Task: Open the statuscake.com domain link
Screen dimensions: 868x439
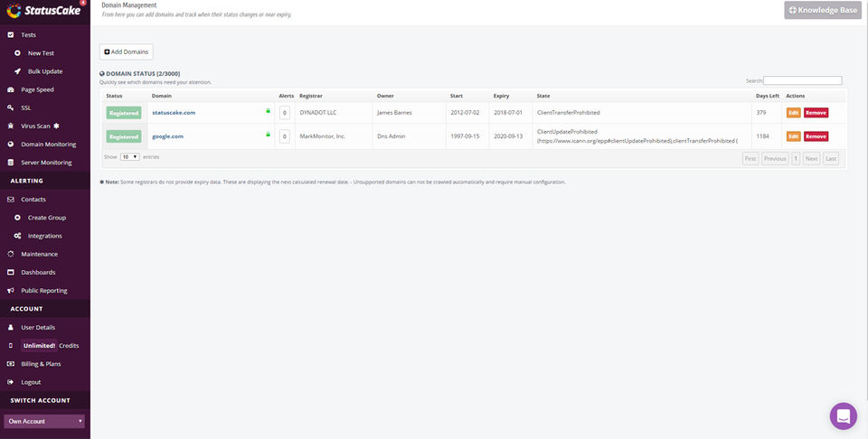Action: (x=174, y=113)
